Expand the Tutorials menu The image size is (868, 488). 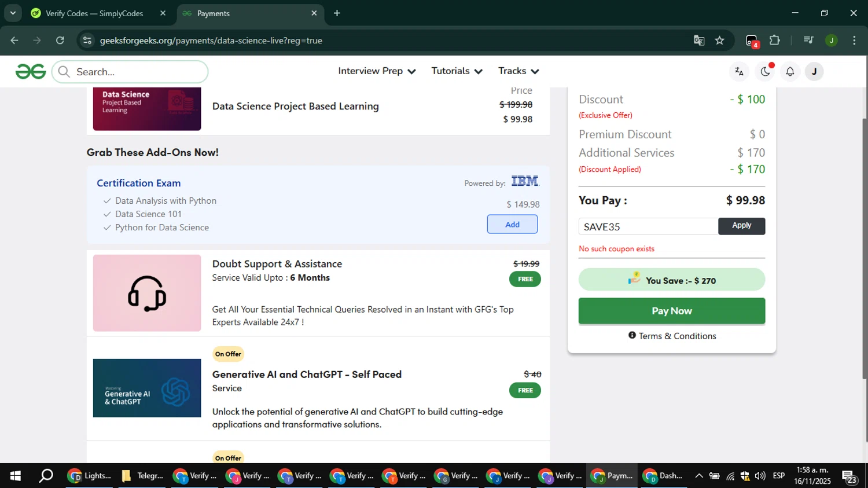click(x=457, y=71)
